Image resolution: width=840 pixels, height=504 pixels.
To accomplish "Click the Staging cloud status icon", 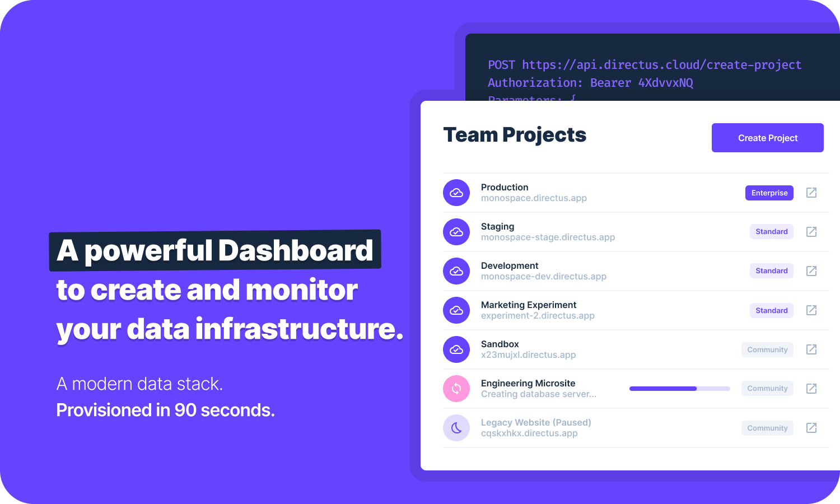I will (456, 232).
